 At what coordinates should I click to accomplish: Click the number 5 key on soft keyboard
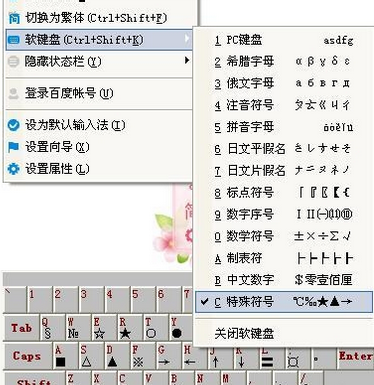point(143,300)
